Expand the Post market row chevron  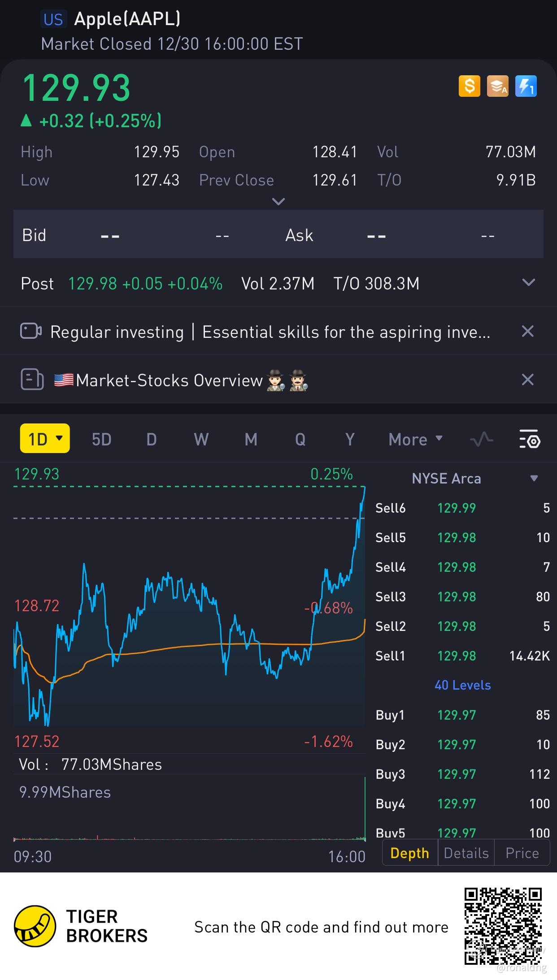click(x=529, y=283)
